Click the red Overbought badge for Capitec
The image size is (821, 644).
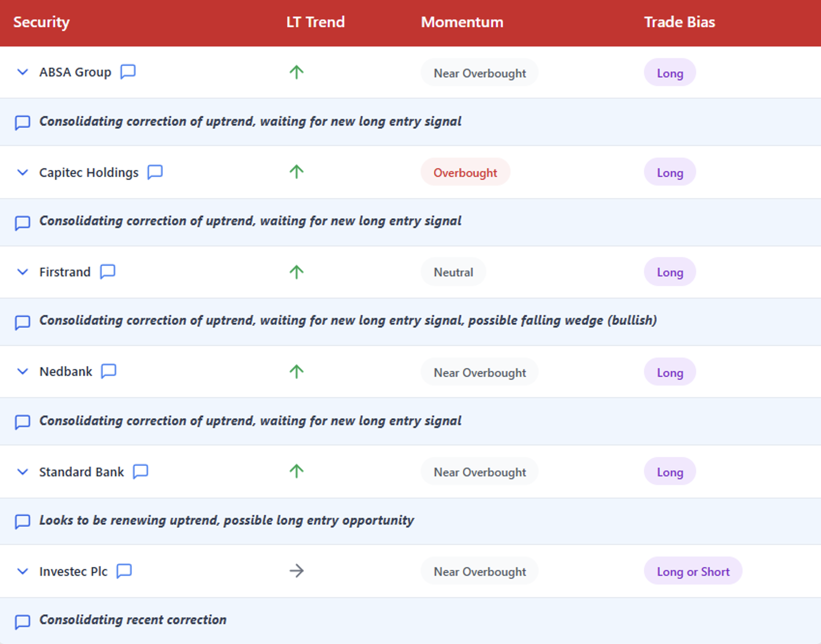(x=465, y=172)
